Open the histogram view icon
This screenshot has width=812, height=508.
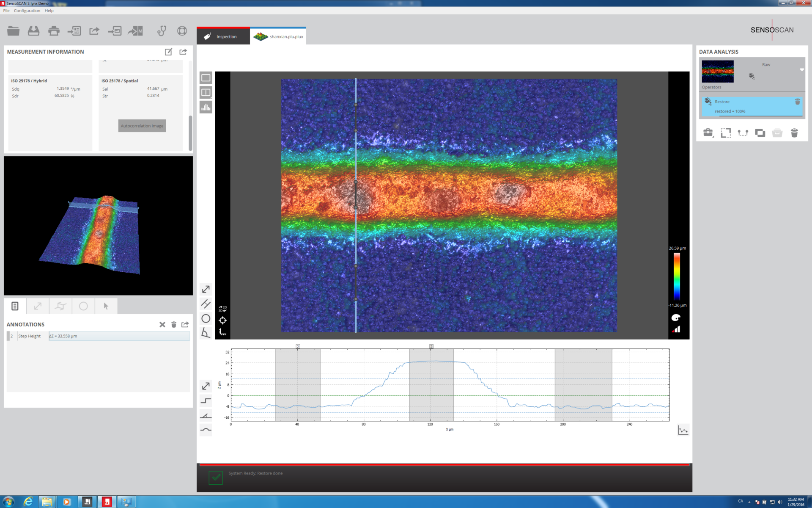206,107
